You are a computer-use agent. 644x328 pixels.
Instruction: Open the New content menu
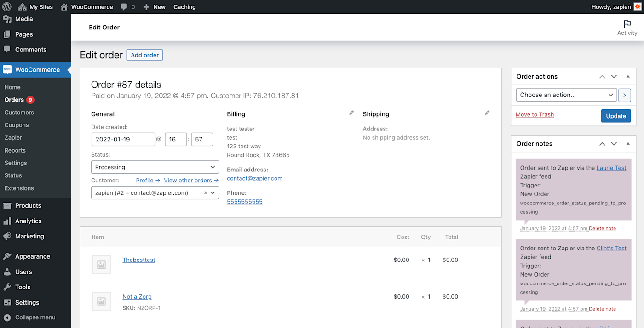tap(154, 7)
